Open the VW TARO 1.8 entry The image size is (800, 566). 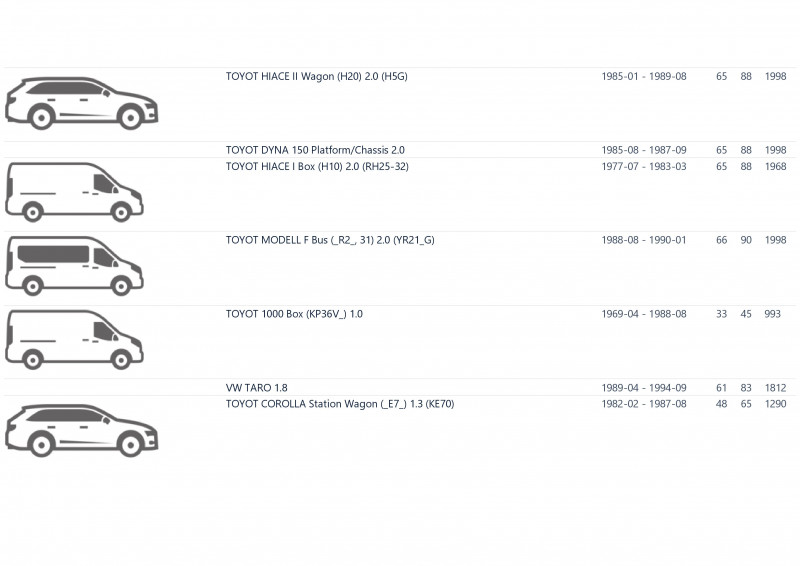click(x=257, y=387)
